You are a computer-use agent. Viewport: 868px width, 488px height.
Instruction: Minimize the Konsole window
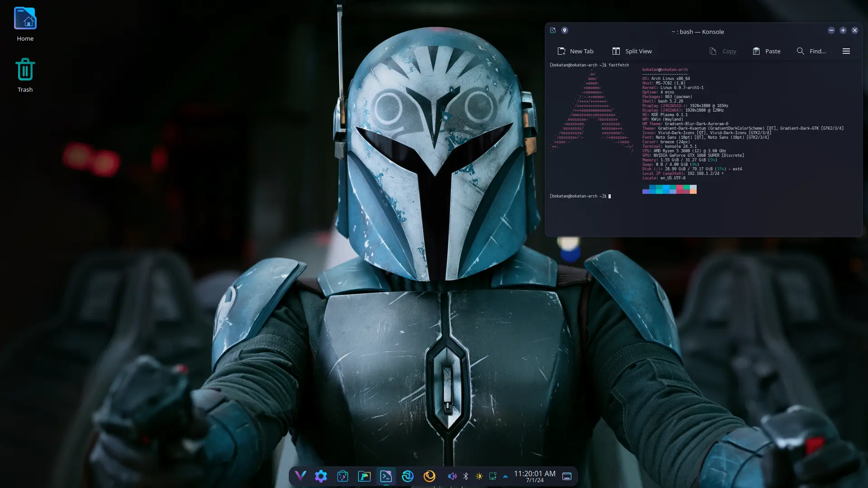pyautogui.click(x=831, y=30)
